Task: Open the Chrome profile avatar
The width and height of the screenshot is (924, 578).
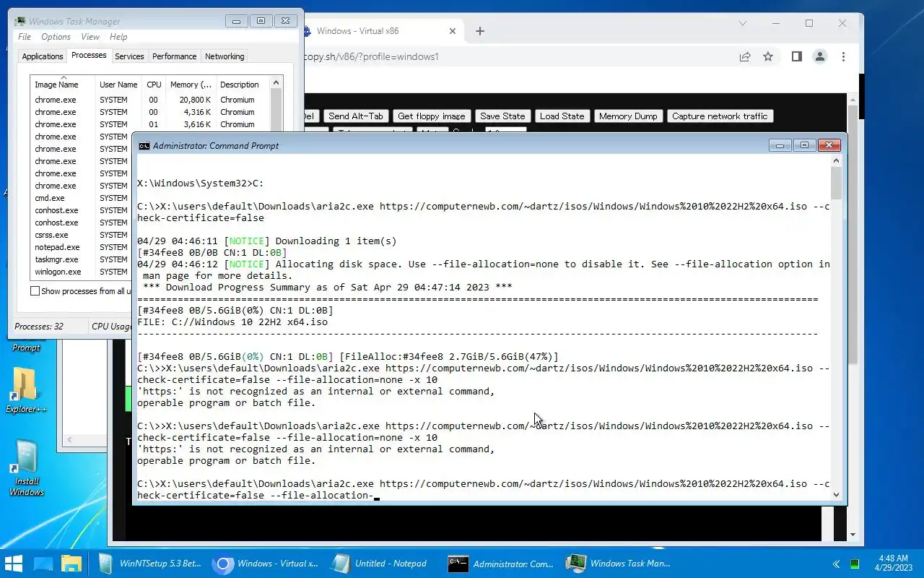Action: [x=819, y=56]
